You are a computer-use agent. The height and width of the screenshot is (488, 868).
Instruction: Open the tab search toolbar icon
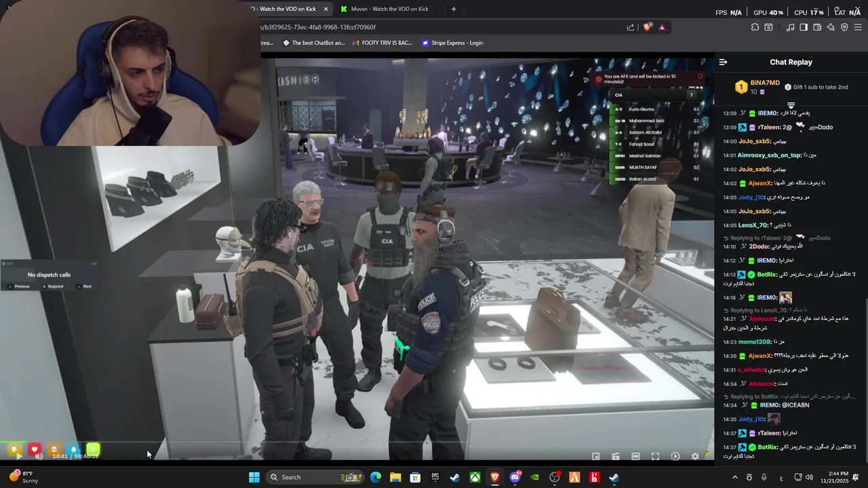[768, 27]
